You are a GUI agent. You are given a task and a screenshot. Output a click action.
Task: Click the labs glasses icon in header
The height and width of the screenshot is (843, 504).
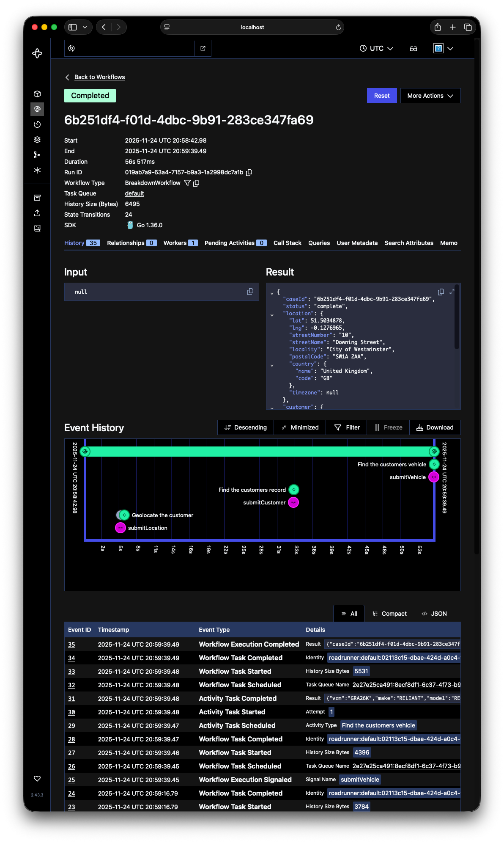coord(414,49)
